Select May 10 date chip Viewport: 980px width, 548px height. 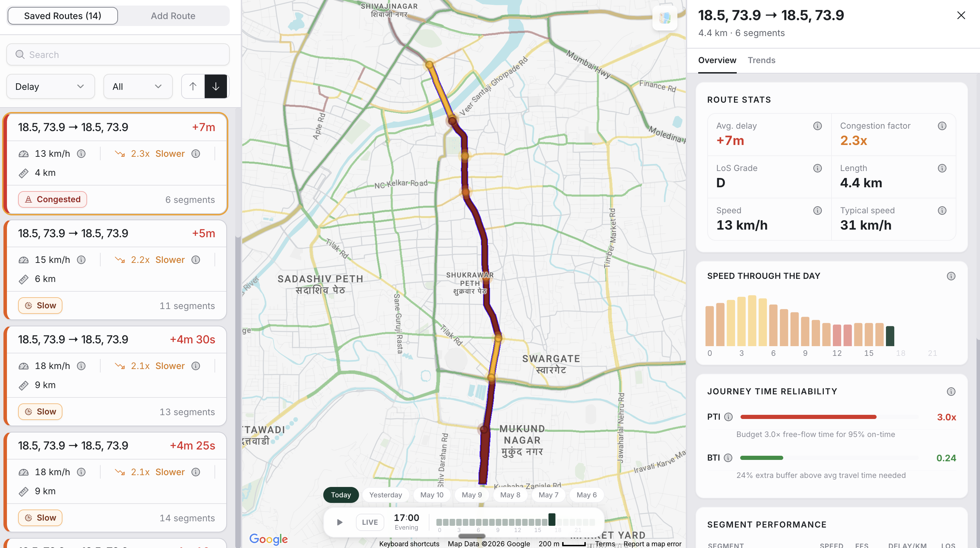tap(432, 495)
